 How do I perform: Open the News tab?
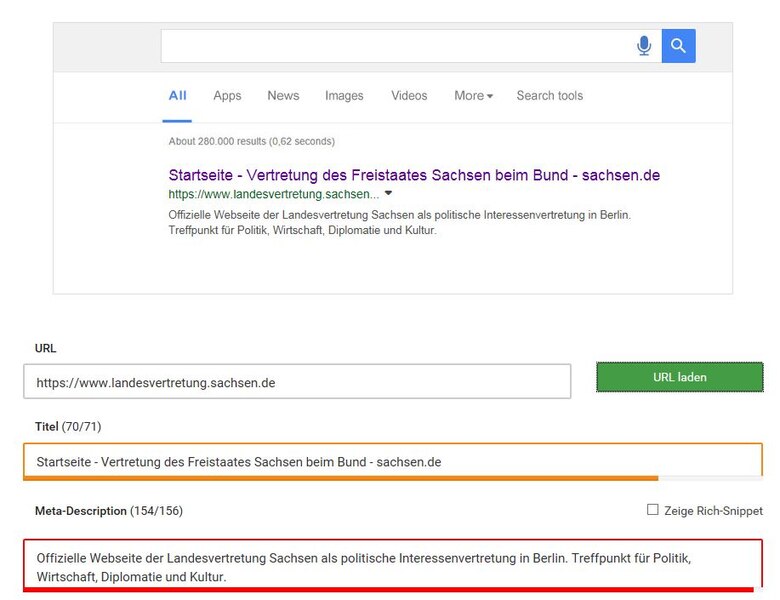tap(283, 96)
